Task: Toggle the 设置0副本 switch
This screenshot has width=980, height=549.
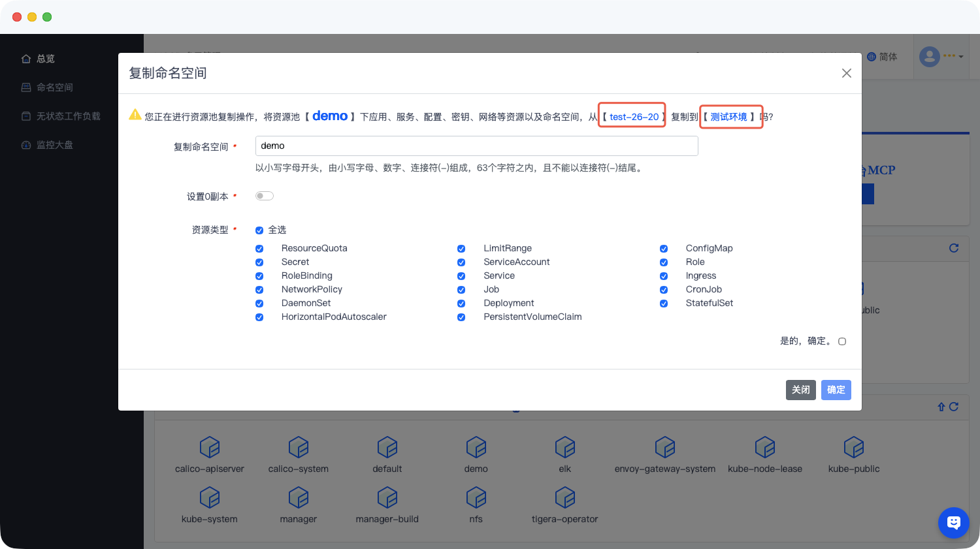Action: point(265,196)
